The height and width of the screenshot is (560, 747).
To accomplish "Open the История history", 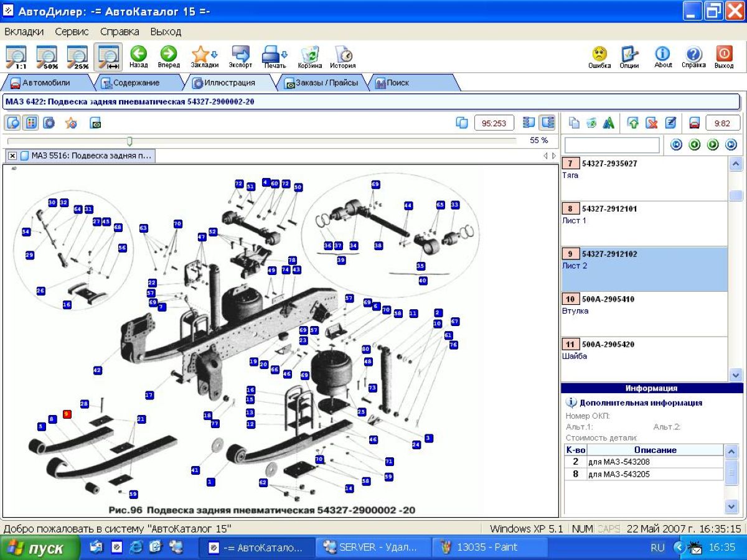I will point(343,57).
